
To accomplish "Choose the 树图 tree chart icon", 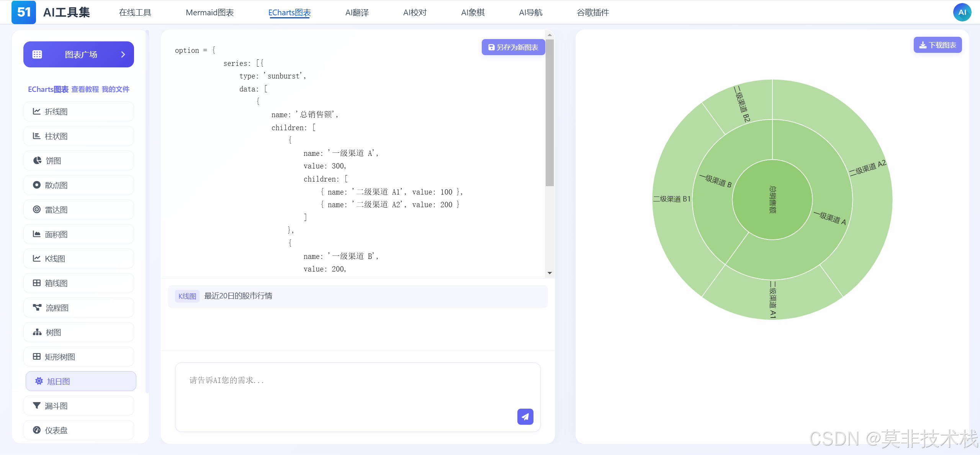I will (37, 332).
